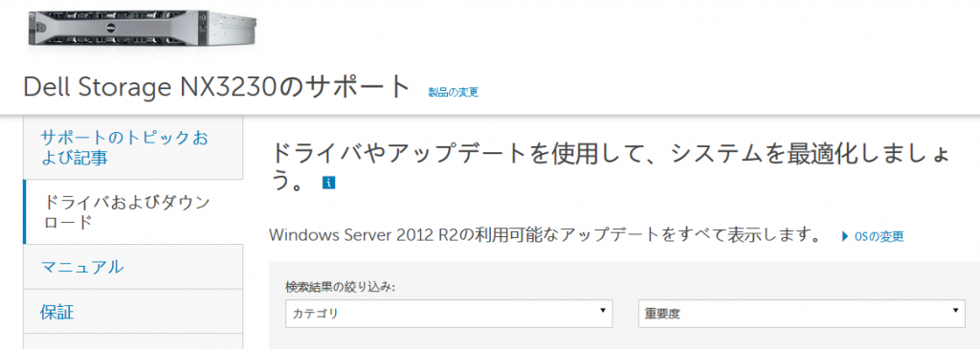Click the ドライバやアップデート heading text
Screen dimensions: 980x349
pyautogui.click(x=610, y=167)
